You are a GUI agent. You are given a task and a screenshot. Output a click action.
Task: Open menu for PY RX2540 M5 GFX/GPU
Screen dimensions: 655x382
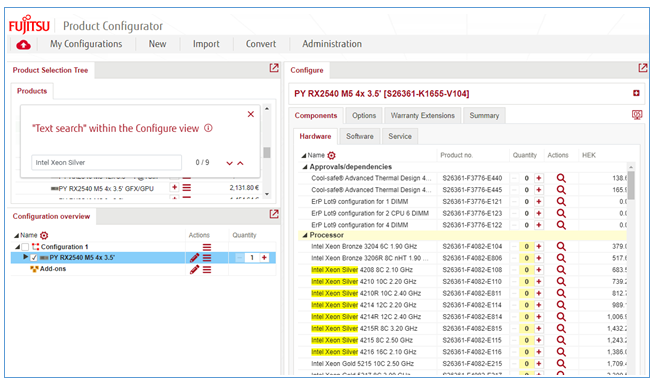click(187, 188)
